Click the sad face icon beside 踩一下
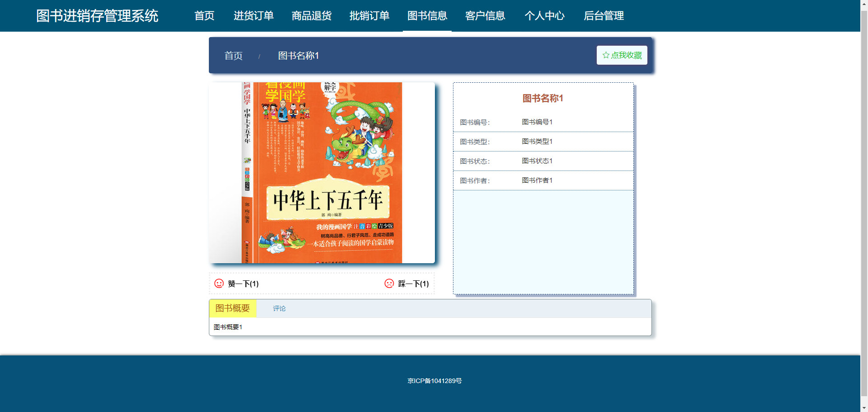The height and width of the screenshot is (412, 868). click(389, 284)
